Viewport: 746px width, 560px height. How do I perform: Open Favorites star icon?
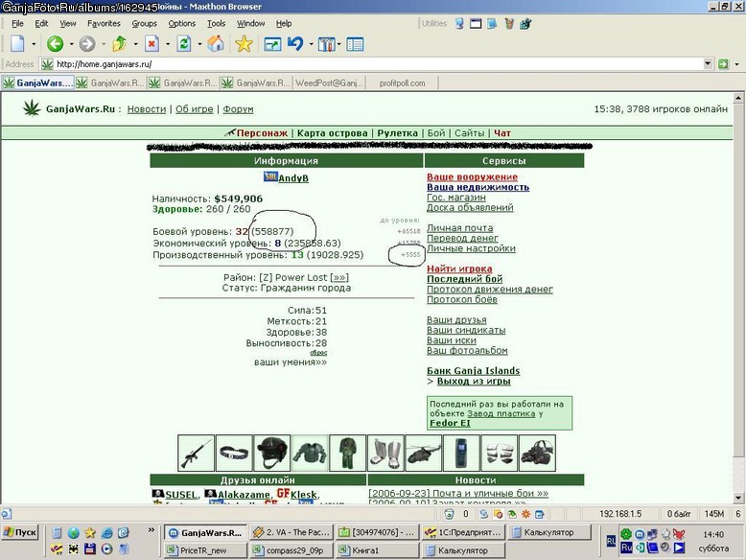tap(244, 44)
